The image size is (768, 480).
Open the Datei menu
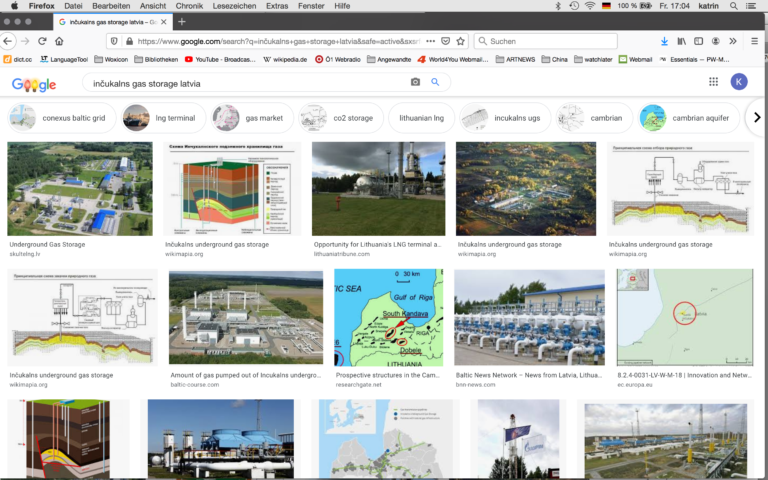tap(73, 6)
